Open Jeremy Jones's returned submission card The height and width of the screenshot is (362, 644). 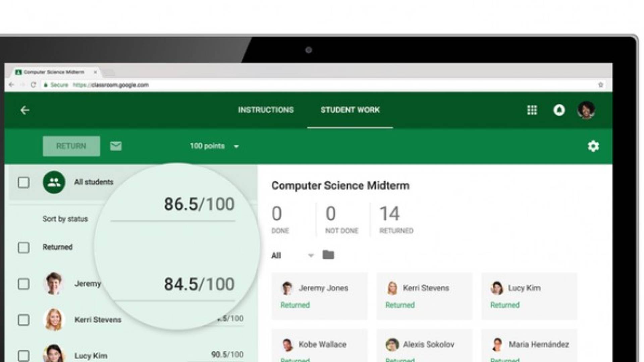(x=319, y=296)
